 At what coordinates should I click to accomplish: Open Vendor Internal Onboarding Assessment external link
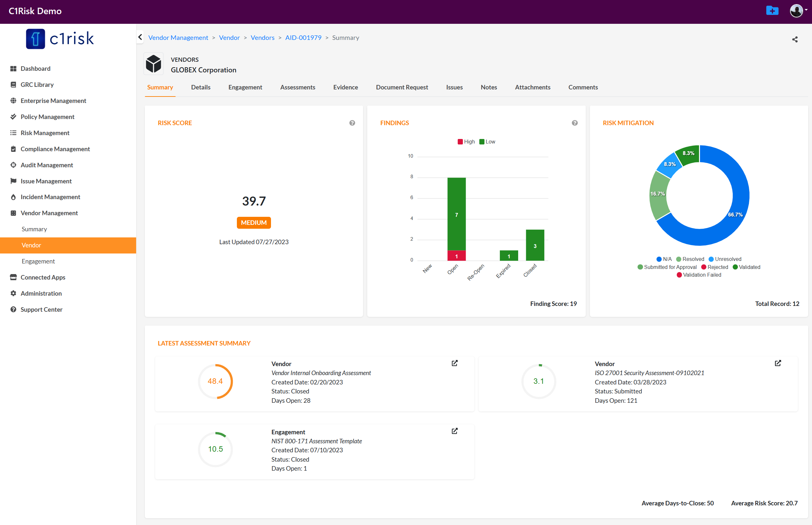(x=454, y=363)
